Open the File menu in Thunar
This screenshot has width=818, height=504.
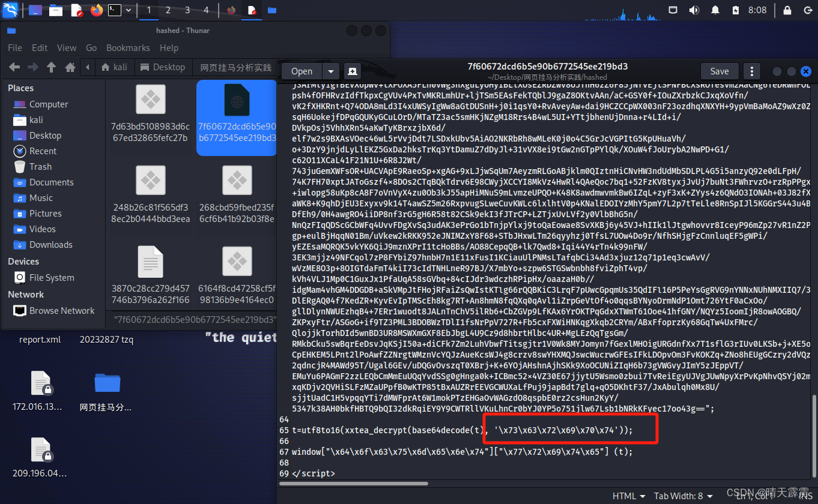click(x=15, y=48)
